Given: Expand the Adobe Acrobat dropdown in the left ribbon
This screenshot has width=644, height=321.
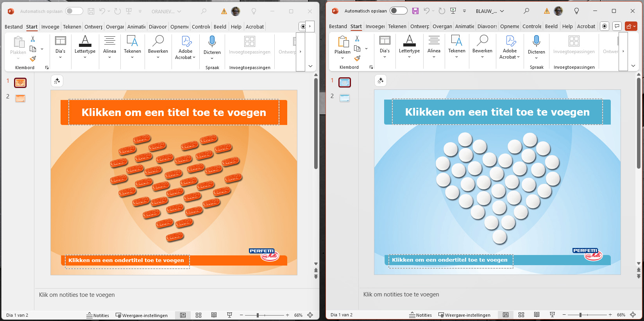Looking at the screenshot, I should (186, 54).
